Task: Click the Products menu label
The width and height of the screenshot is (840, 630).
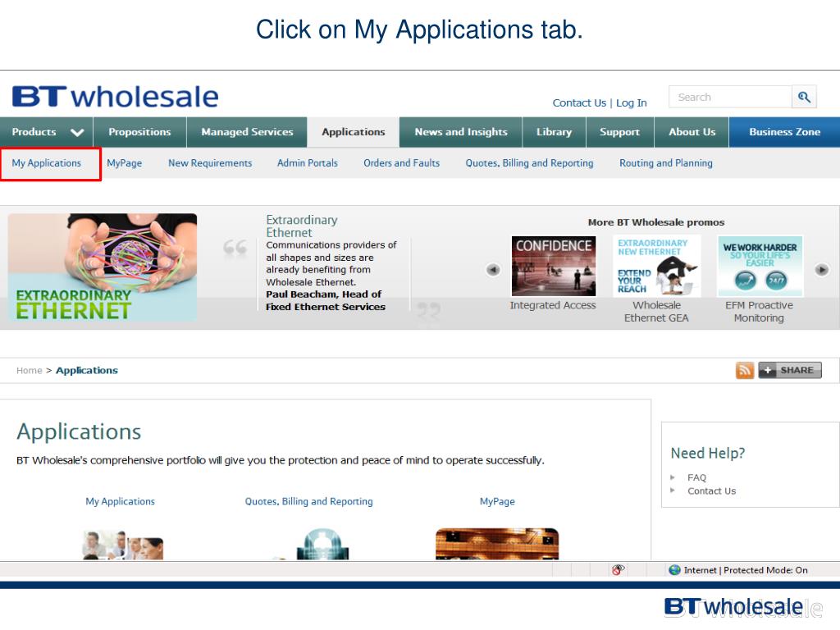Action: pyautogui.click(x=34, y=132)
